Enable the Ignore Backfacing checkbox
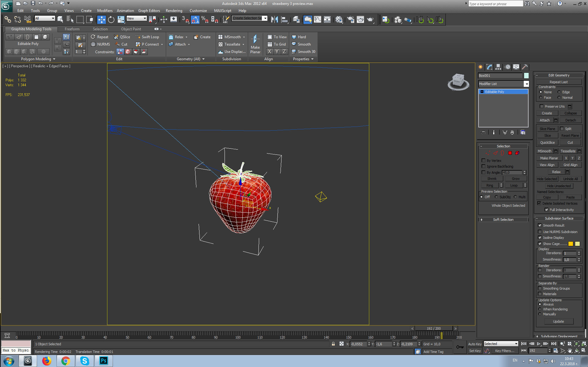The image size is (588, 367). pos(483,166)
